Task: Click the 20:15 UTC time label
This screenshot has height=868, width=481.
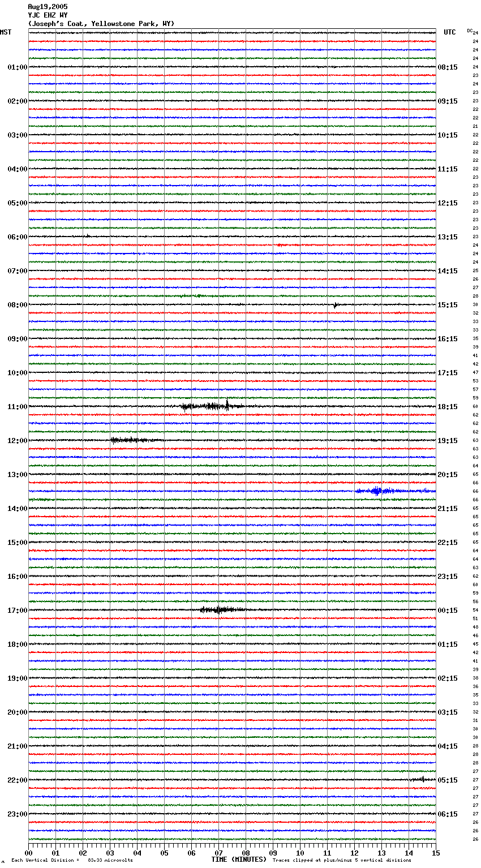Action: click(x=448, y=475)
